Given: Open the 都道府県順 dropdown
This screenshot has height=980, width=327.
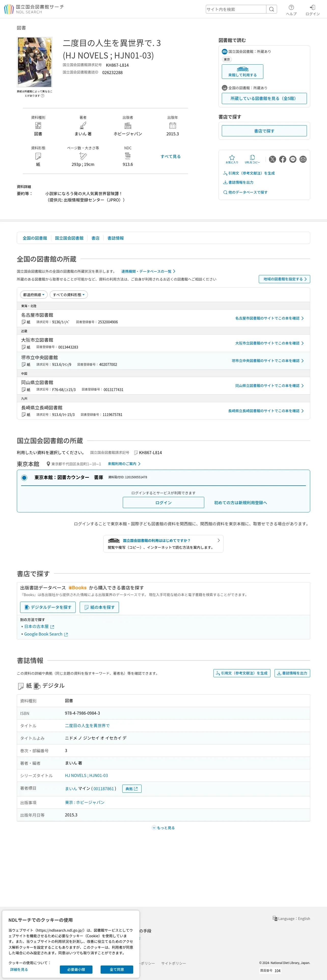Looking at the screenshot, I should click(34, 295).
